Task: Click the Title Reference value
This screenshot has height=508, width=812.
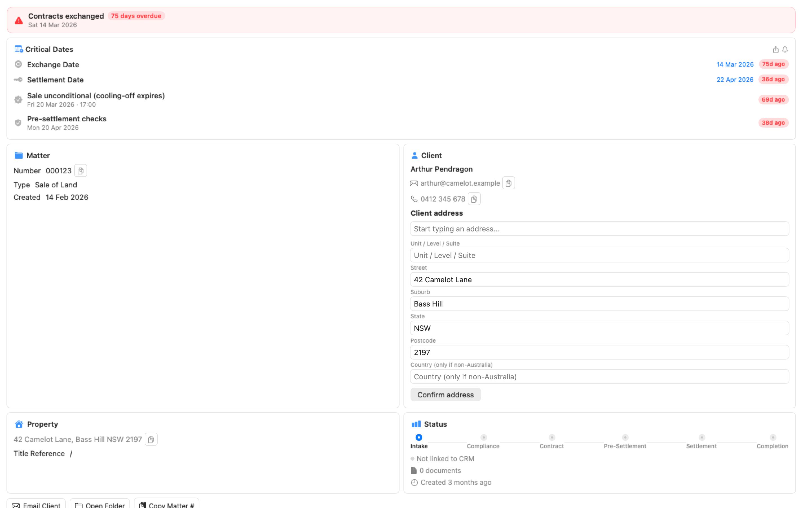Action: pyautogui.click(x=71, y=454)
